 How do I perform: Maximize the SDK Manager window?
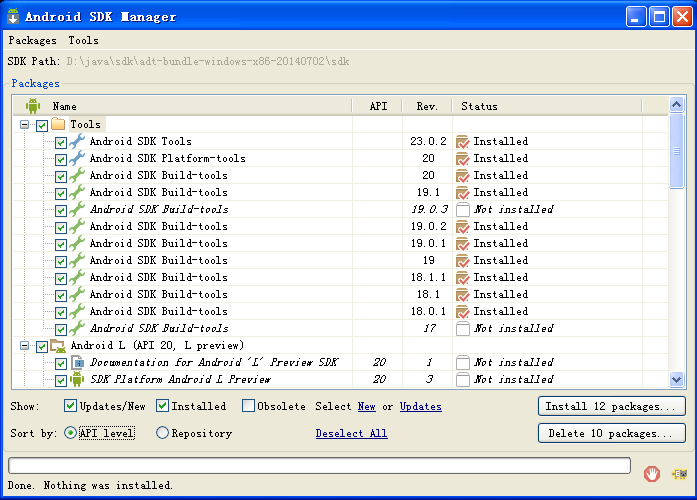(x=659, y=17)
